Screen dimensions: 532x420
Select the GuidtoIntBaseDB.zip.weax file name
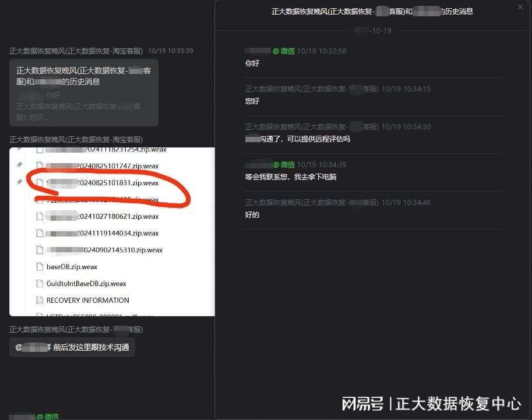click(x=86, y=284)
